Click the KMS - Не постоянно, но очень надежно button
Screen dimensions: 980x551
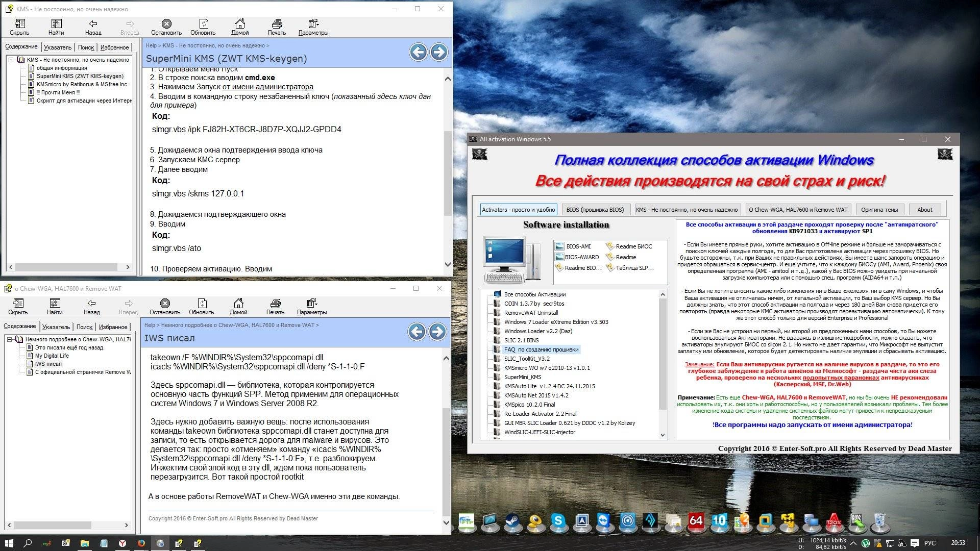tap(687, 210)
